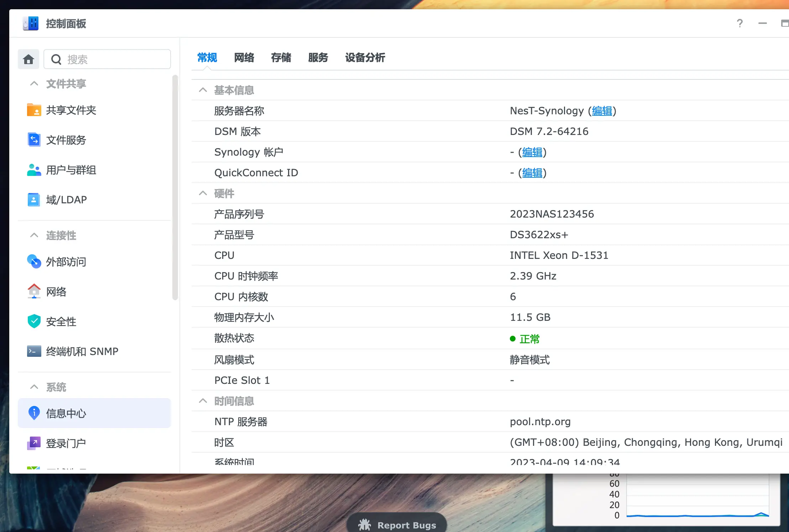Click the 外部访问 icon

[34, 262]
